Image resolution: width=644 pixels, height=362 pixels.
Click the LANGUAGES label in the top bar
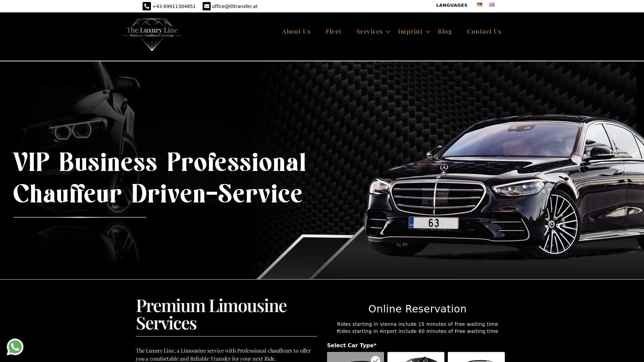pos(451,5)
